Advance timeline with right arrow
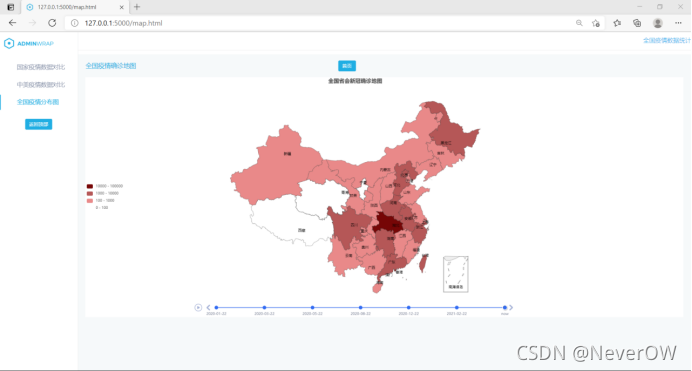692x371 pixels. click(x=511, y=307)
